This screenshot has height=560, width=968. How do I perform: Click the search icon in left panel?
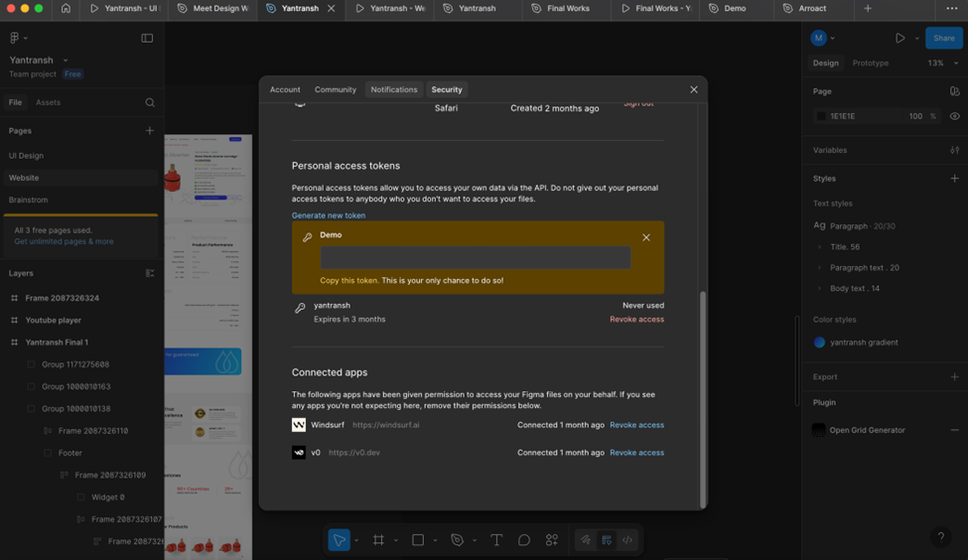150,102
